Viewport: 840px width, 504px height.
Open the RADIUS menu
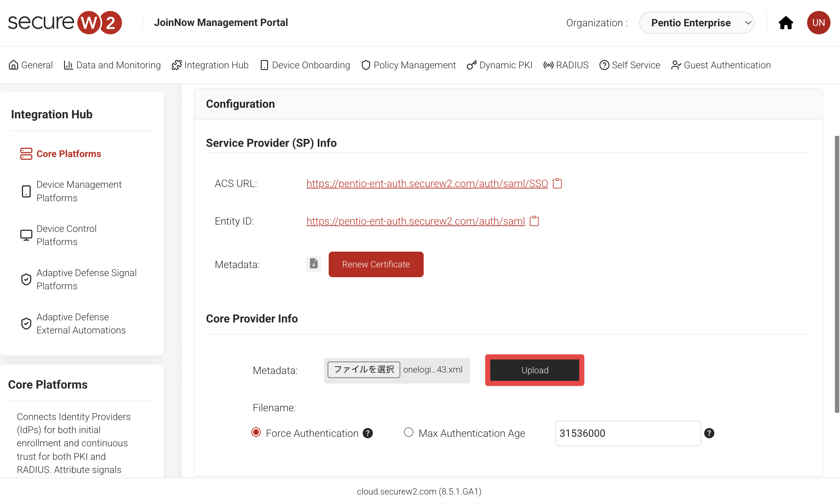pos(566,65)
